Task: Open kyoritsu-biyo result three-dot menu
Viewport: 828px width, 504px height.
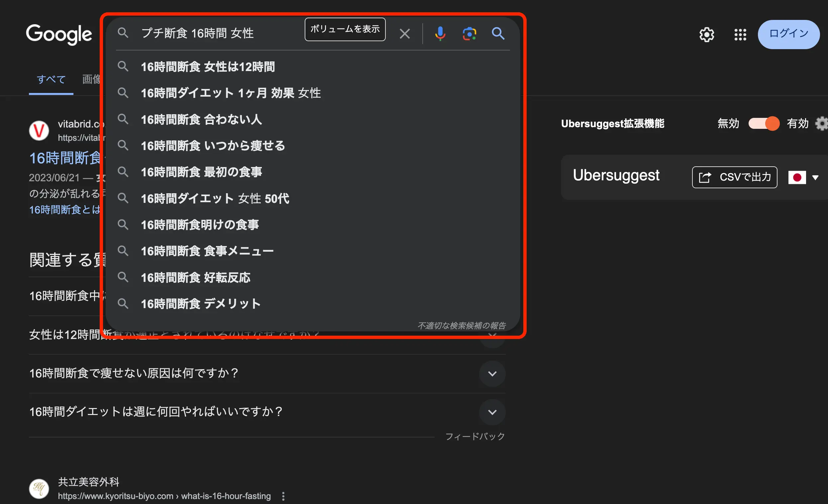Action: [283, 496]
